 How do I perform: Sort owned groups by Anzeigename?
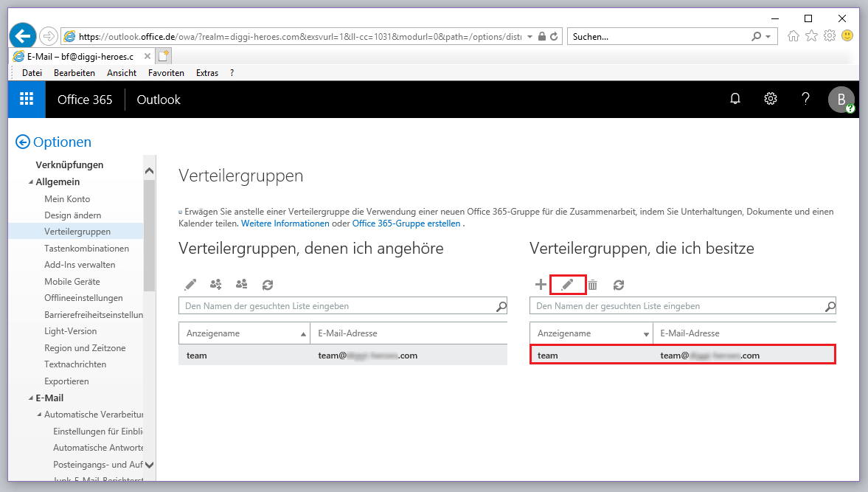(x=591, y=333)
